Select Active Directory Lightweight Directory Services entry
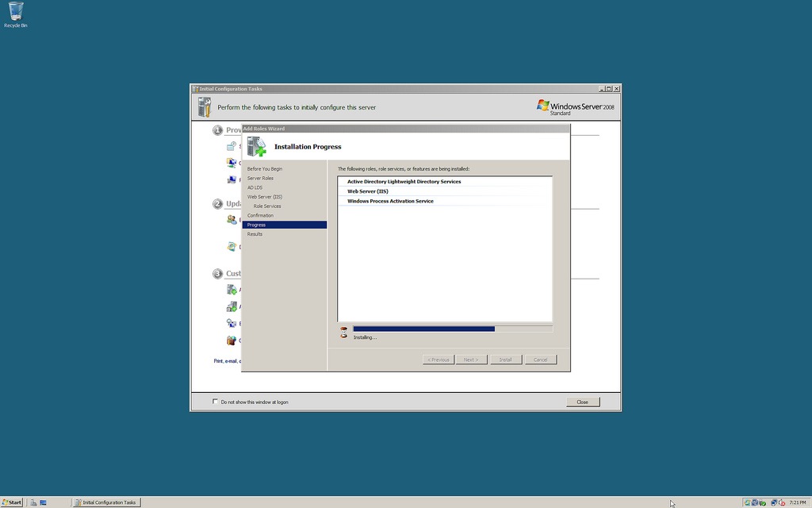The height and width of the screenshot is (508, 812). [x=404, y=182]
